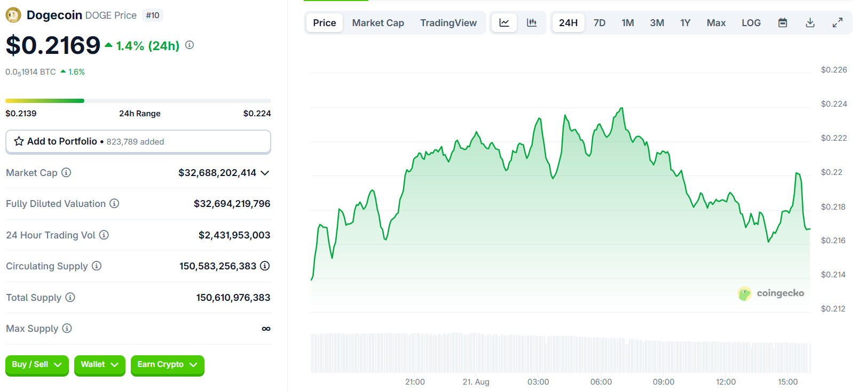868x391 pixels.
Task: Click the info icon next to Market Cap
Action: [66, 172]
